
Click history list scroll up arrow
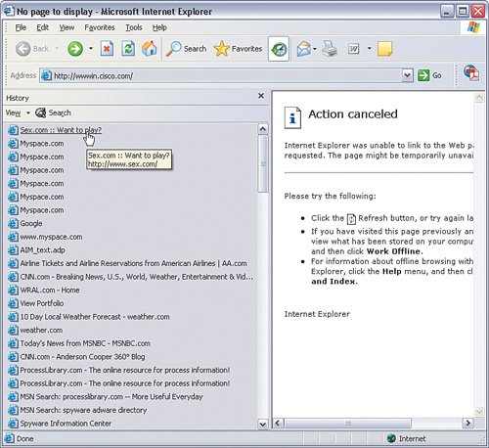(263, 129)
